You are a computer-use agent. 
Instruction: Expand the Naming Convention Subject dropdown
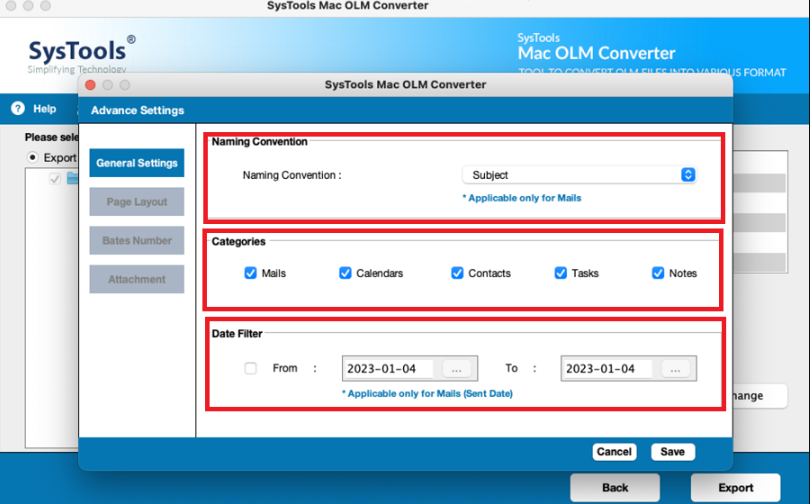pyautogui.click(x=579, y=175)
